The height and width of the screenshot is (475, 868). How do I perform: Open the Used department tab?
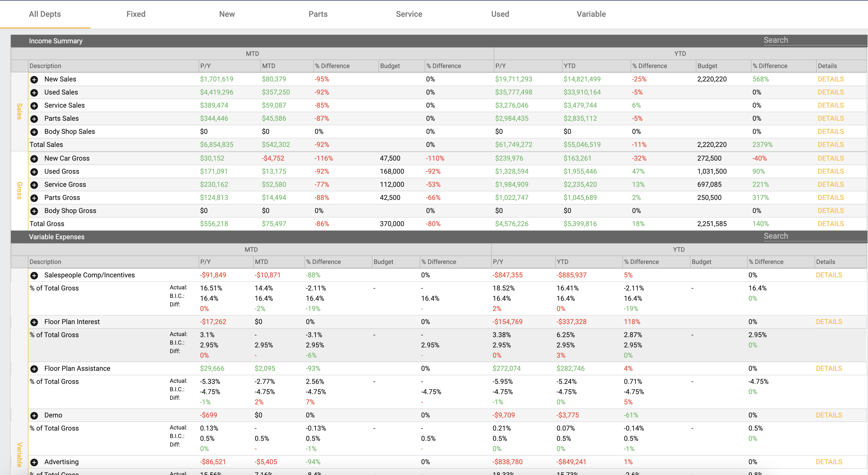click(500, 14)
